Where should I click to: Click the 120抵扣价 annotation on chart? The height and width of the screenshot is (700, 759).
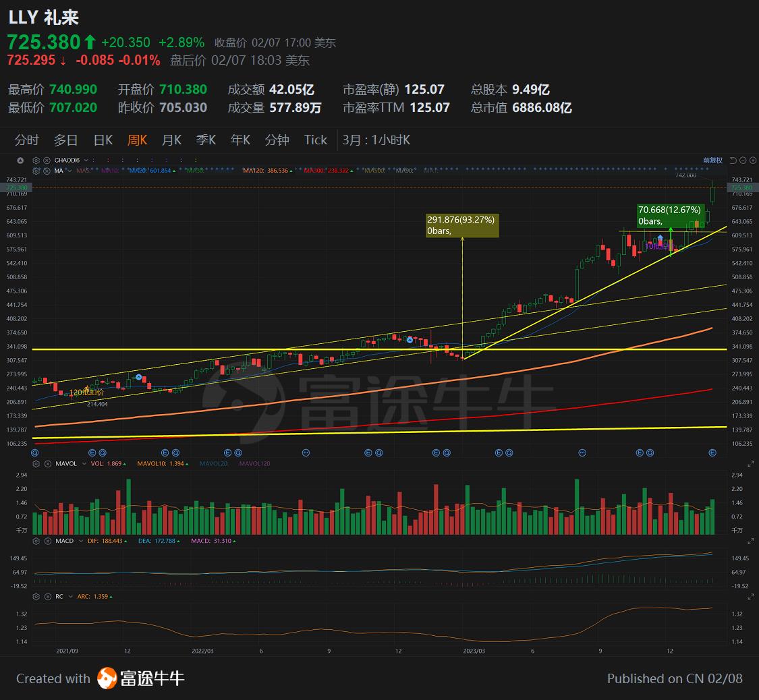point(86,392)
